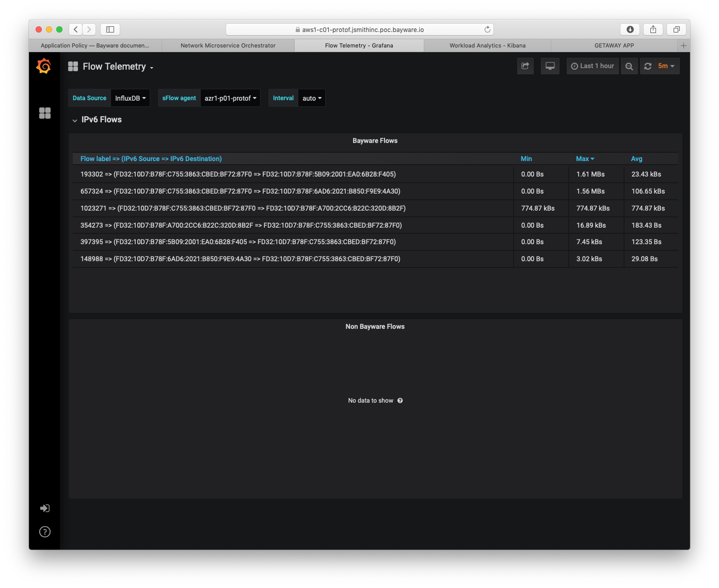The height and width of the screenshot is (588, 719).
Task: Open the Bayware Flows panel title menu
Action: pyautogui.click(x=375, y=141)
